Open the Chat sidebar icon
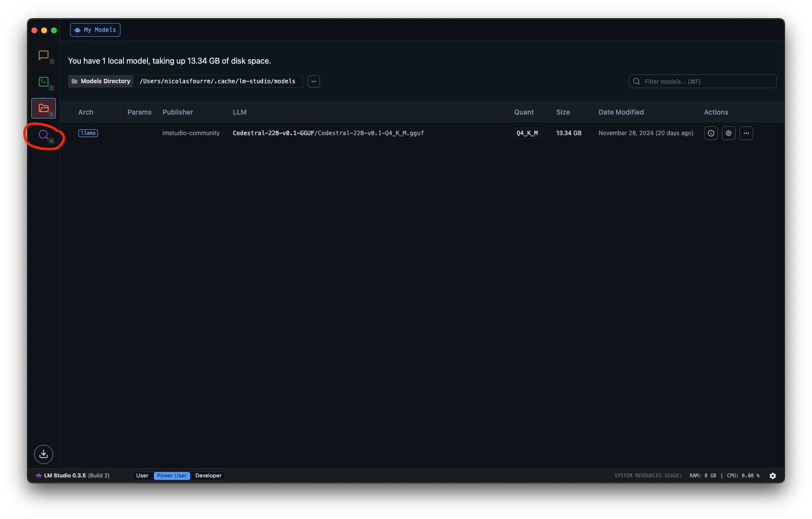The height and width of the screenshot is (519, 812). tap(44, 55)
